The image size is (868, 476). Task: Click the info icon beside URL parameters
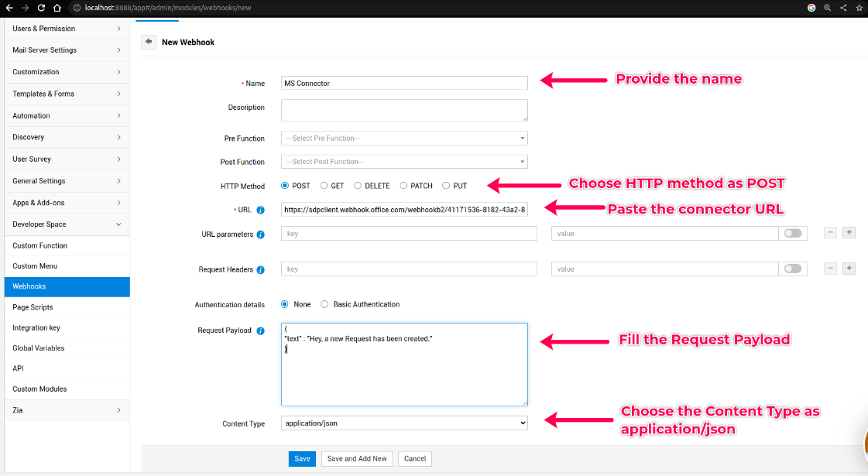pos(260,234)
